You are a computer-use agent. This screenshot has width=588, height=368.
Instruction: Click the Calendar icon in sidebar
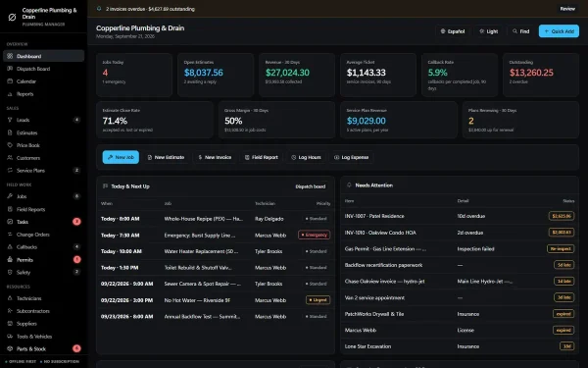(x=10, y=81)
